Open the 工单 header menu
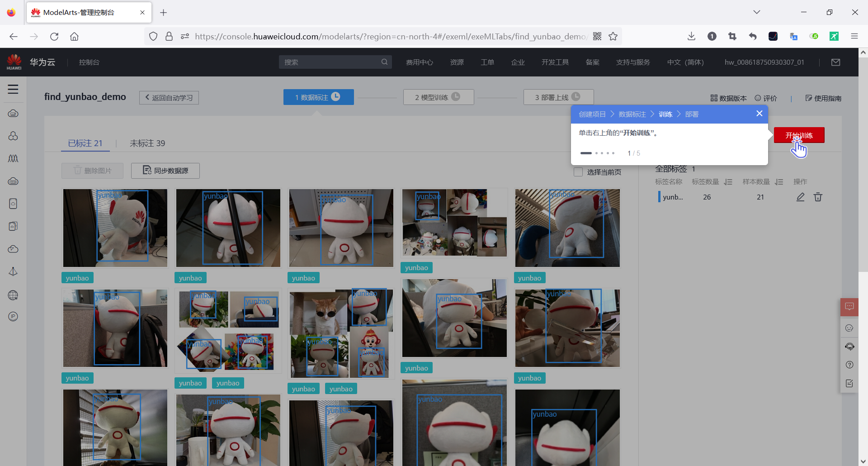868x466 pixels. 487,62
